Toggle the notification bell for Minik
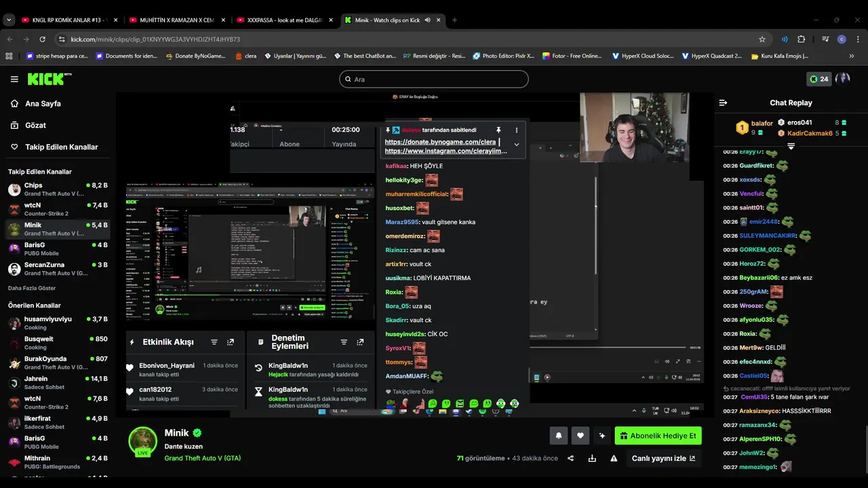The width and height of the screenshot is (868, 488). 558,436
